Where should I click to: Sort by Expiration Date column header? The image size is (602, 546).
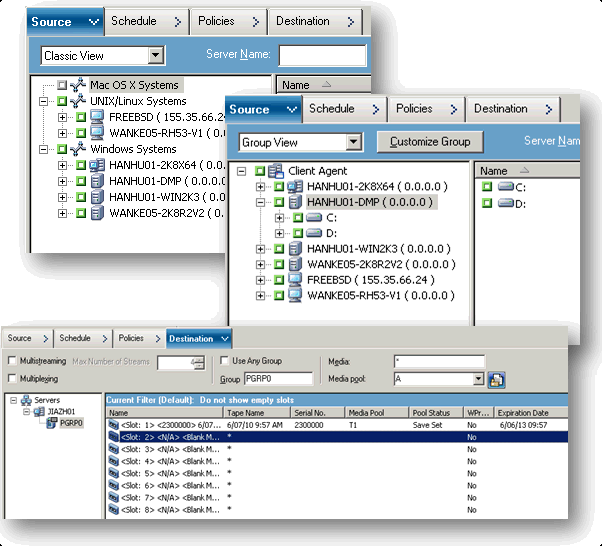click(x=531, y=413)
